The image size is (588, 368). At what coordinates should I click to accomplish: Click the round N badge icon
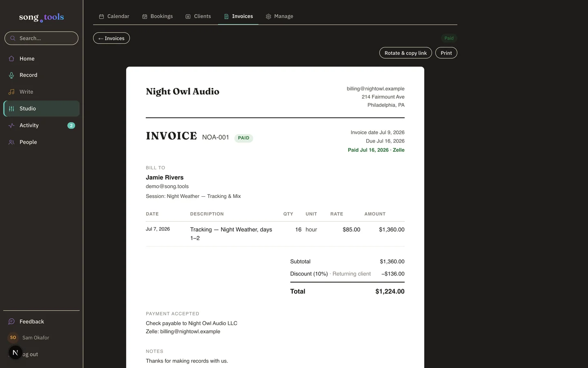[16, 352]
